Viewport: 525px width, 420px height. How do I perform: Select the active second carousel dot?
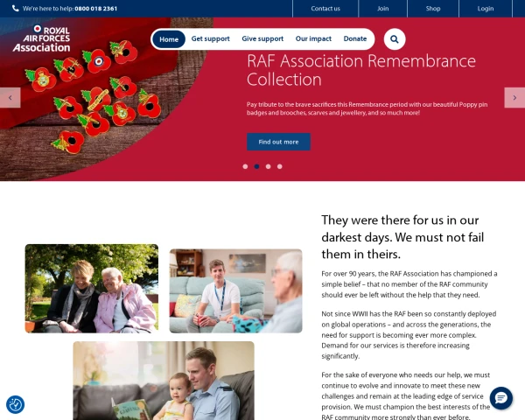click(256, 166)
